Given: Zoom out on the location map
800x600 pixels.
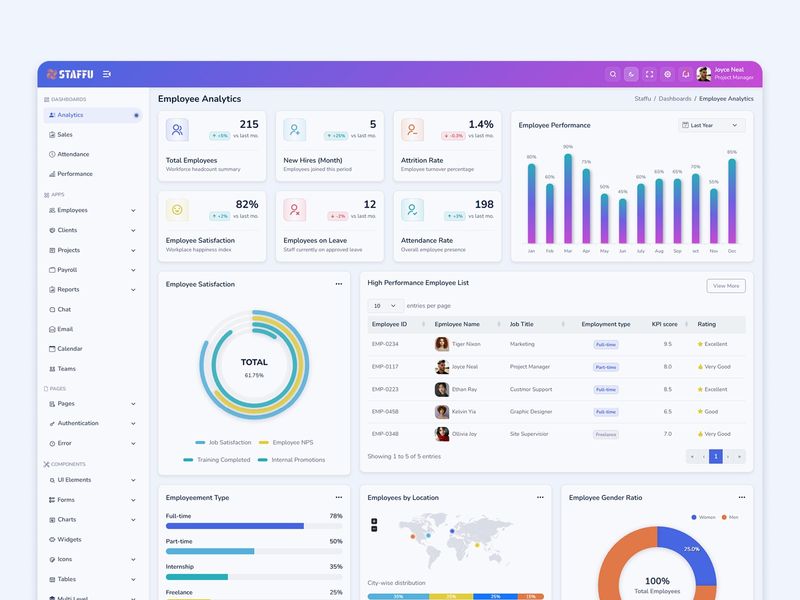Looking at the screenshot, I should [374, 529].
